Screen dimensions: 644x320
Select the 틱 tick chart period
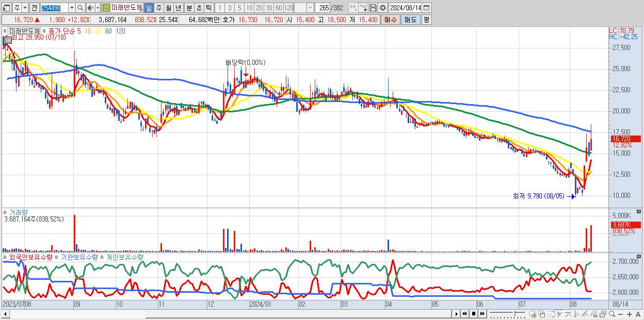tap(208, 8)
